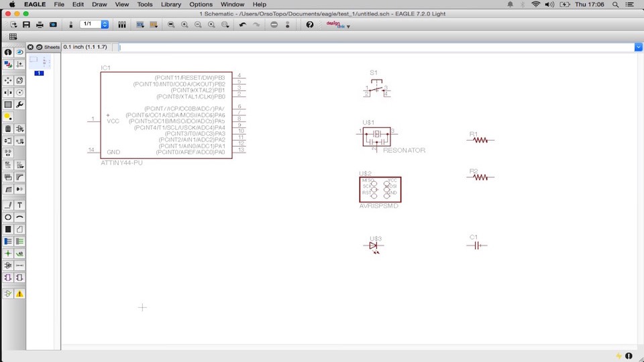Screen dimensions: 644x362
Task: Select the Invoke tool
Action: pyautogui.click(x=19, y=189)
